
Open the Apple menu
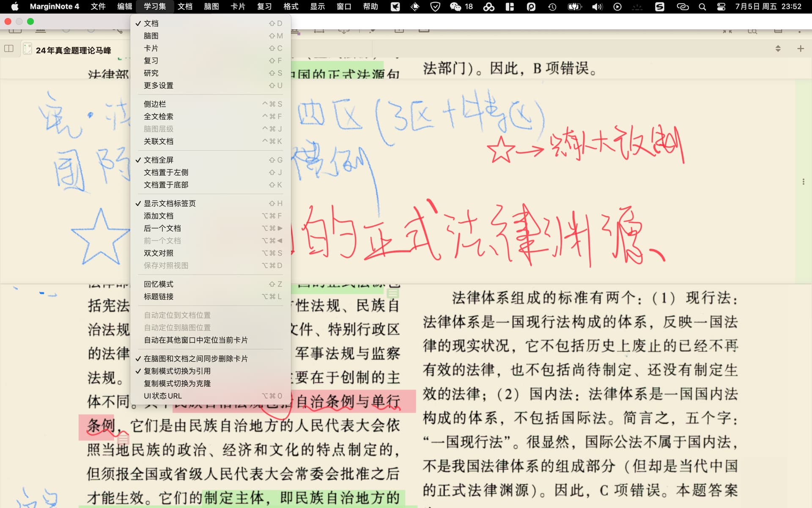point(14,6)
